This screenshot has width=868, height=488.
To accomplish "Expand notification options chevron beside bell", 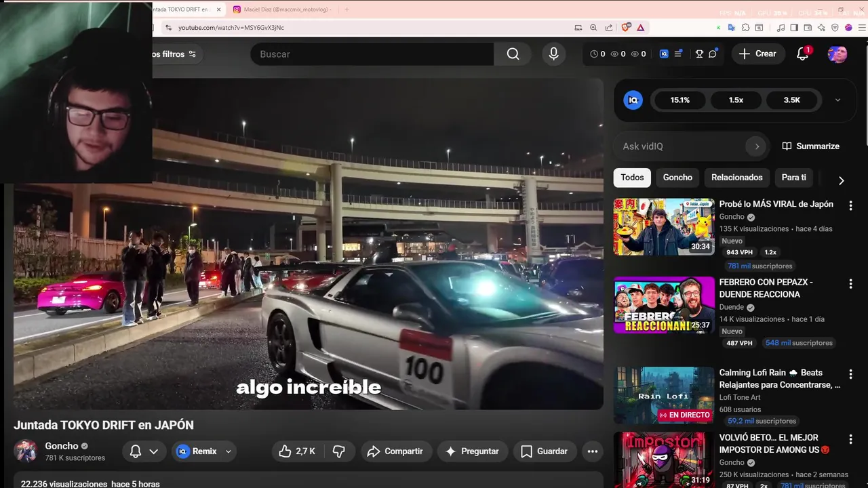I will click(x=154, y=451).
